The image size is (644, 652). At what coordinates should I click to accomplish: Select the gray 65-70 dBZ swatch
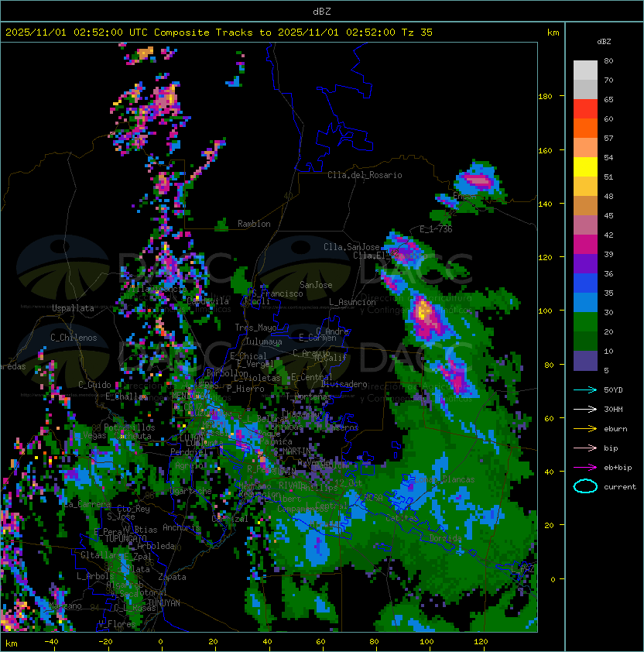[x=585, y=89]
